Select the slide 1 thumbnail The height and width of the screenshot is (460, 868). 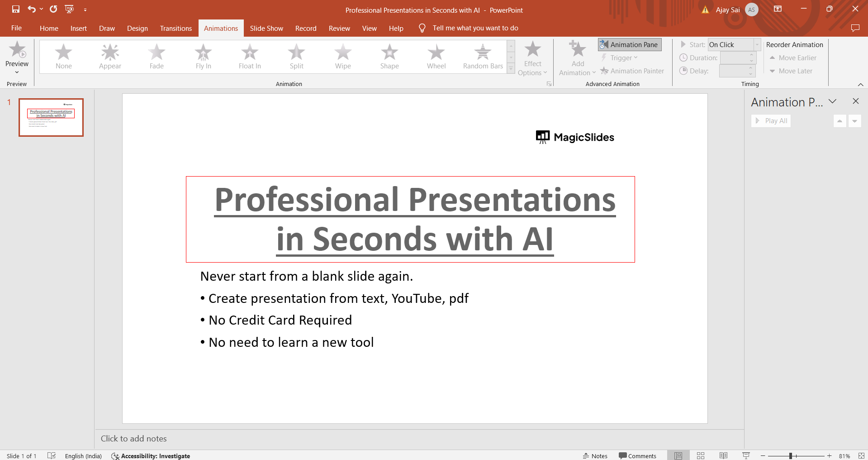click(51, 117)
